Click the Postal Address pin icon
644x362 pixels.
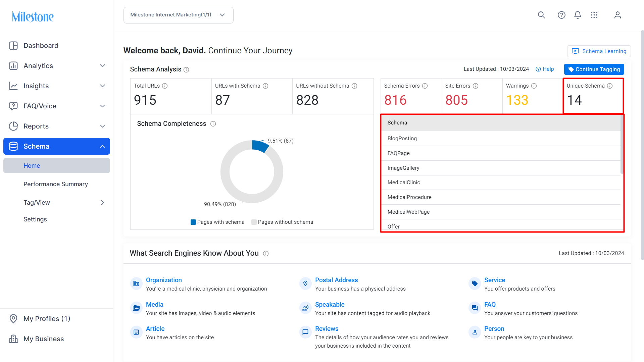(x=305, y=284)
